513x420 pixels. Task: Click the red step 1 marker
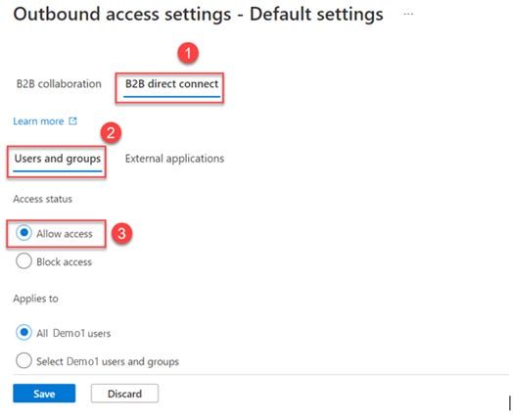click(x=188, y=53)
